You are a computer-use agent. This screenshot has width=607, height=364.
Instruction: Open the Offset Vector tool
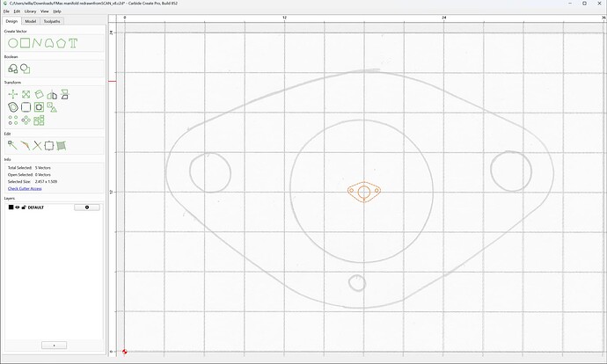[x=13, y=107]
